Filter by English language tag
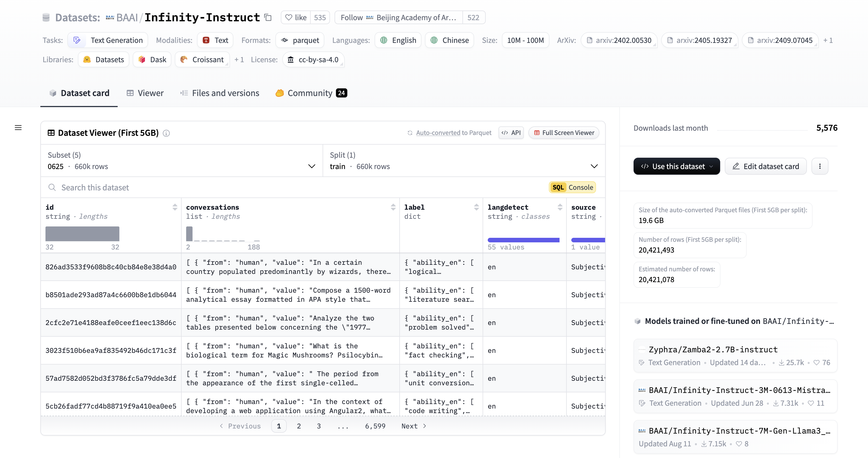868x458 pixels. [x=398, y=40]
